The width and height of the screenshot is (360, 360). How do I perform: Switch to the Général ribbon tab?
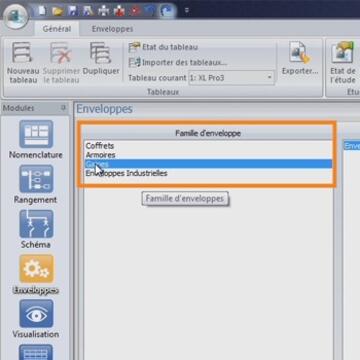coord(57,29)
